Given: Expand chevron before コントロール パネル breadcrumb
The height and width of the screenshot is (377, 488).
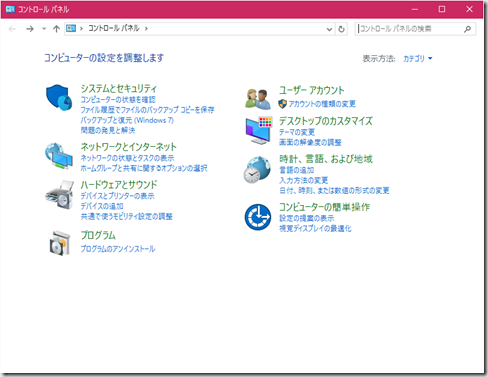Looking at the screenshot, I should [x=81, y=29].
